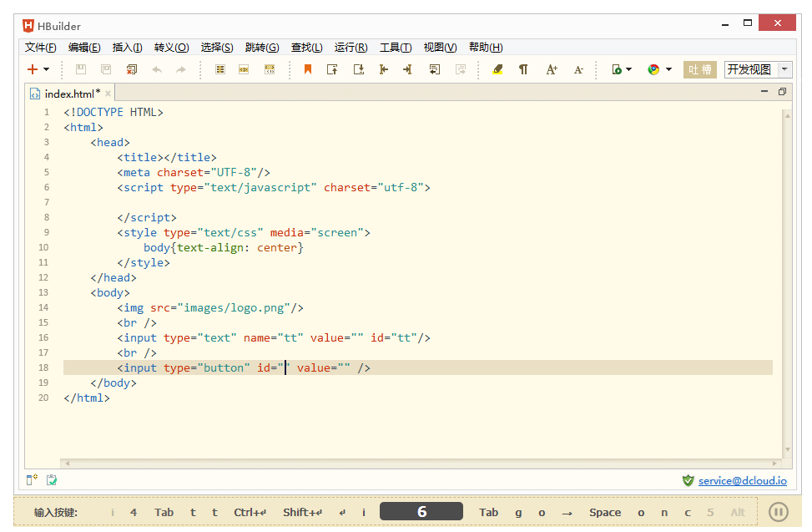This screenshot has height=532, width=812.
Task: Click the horizontal scrollbar left arrow
Action: [67, 464]
